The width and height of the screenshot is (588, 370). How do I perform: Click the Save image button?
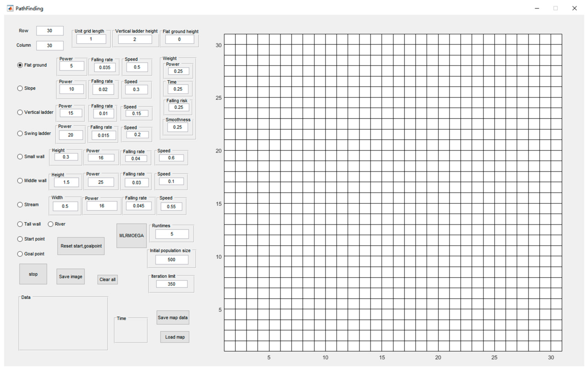pos(70,276)
